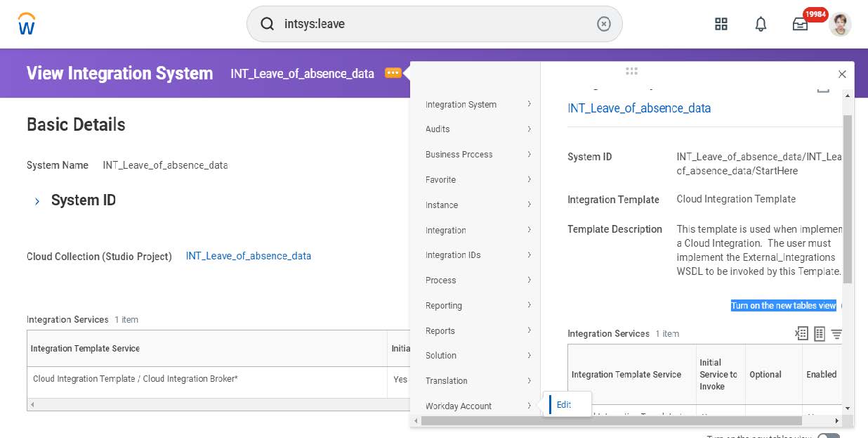The height and width of the screenshot is (438, 868).
Task: Expand the System ID section
Action: (37, 201)
